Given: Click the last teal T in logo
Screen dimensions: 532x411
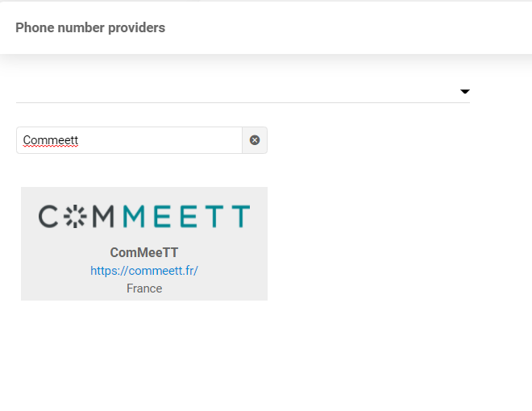Looking at the screenshot, I should click(241, 216).
